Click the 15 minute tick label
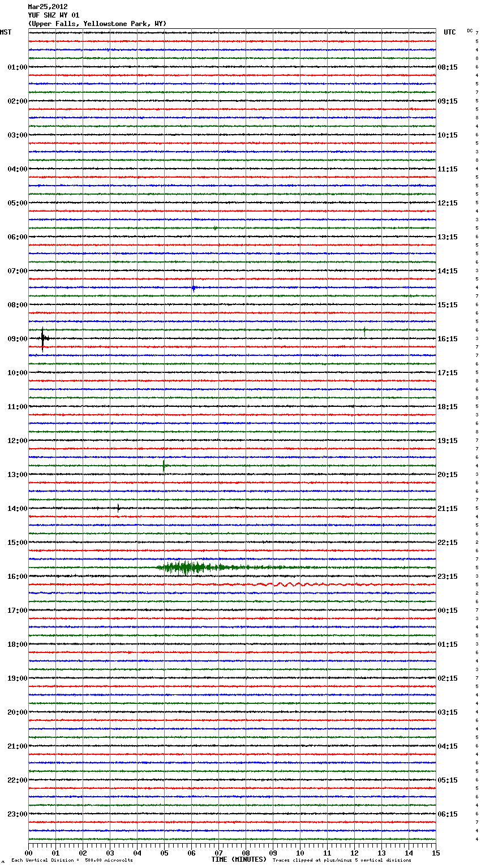 coord(436,853)
